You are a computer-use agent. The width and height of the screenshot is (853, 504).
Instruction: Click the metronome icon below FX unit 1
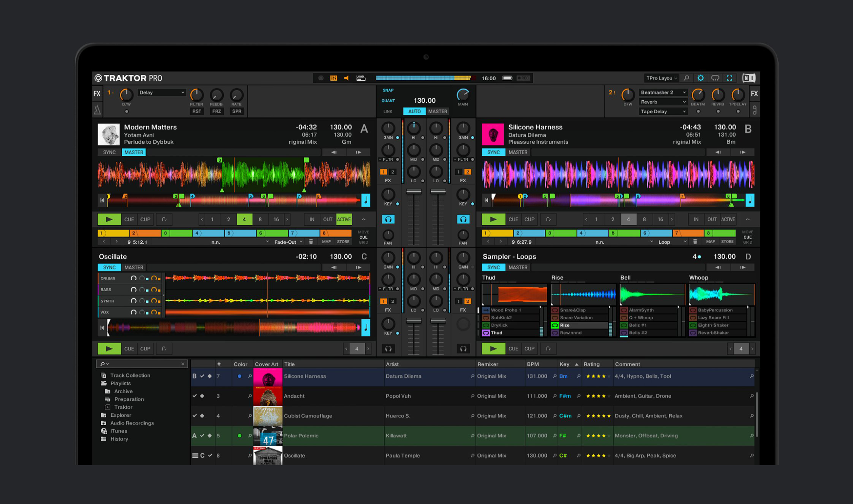(x=97, y=110)
